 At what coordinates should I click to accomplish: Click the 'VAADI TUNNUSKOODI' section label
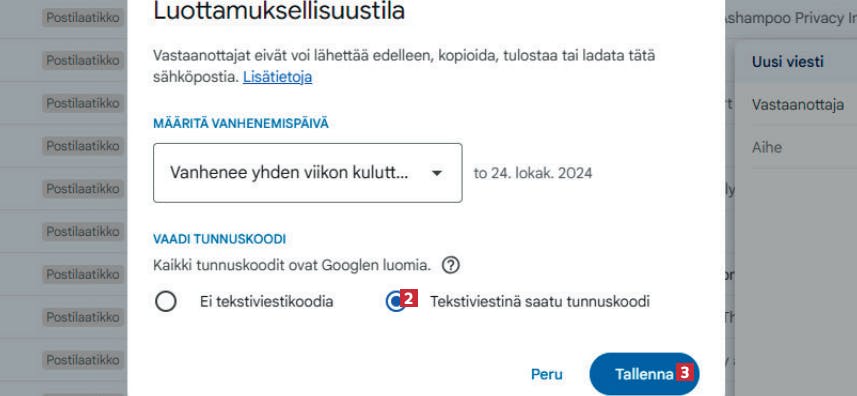tap(219, 239)
